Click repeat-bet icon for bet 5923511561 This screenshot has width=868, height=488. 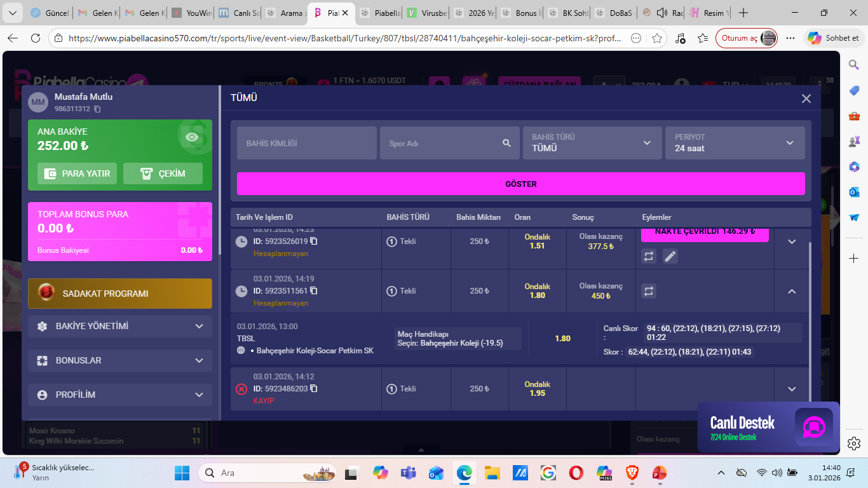tap(649, 291)
